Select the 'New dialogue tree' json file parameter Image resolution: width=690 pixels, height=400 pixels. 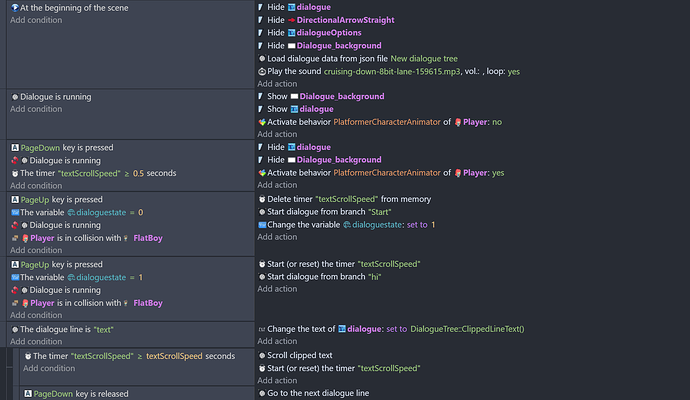[x=424, y=59]
